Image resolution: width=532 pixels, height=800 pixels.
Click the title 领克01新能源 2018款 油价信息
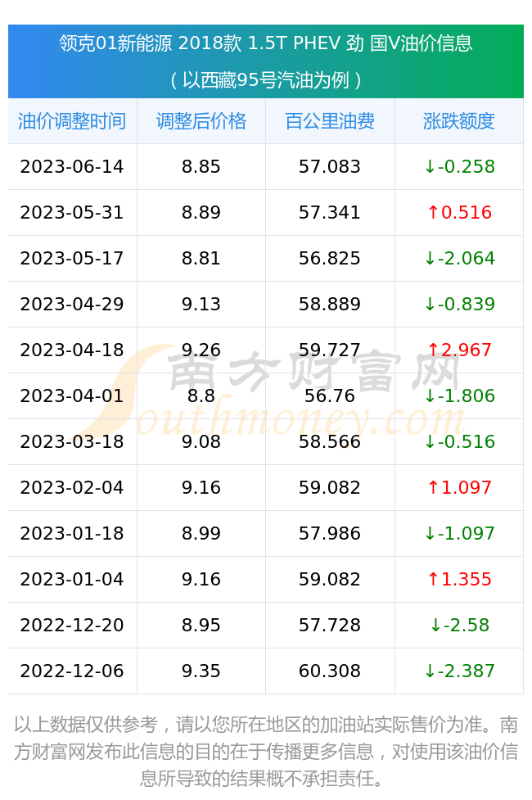(266, 43)
